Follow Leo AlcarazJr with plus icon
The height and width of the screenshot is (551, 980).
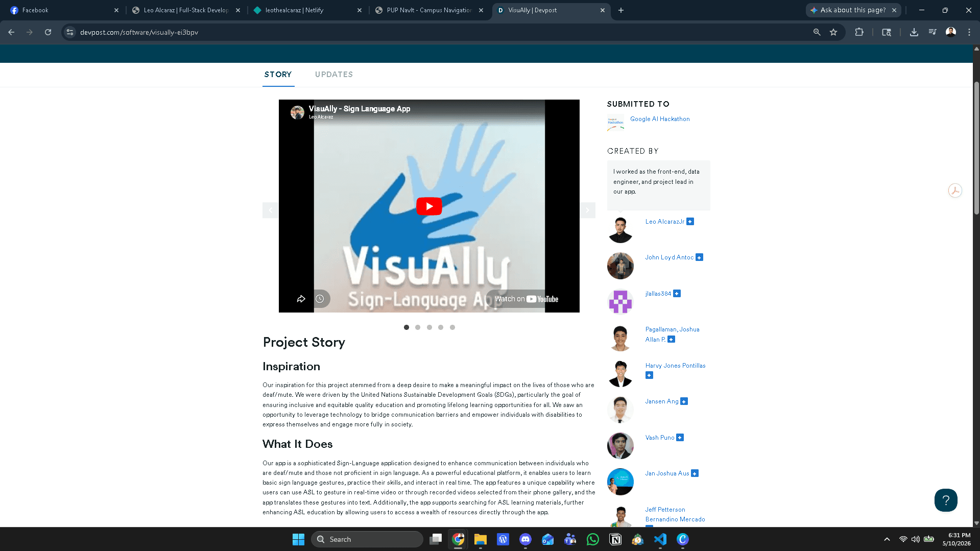click(x=690, y=222)
